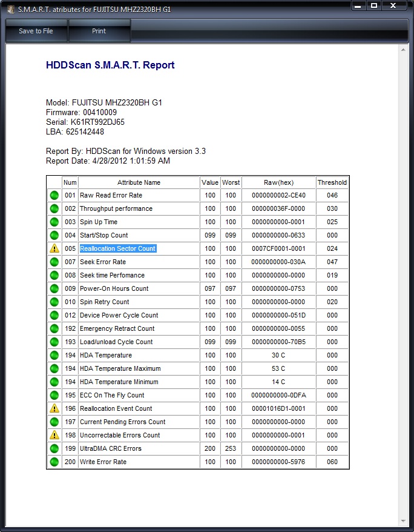414x532 pixels.
Task: Click green status icon for Raw Read Error Rate
Action: (x=54, y=196)
